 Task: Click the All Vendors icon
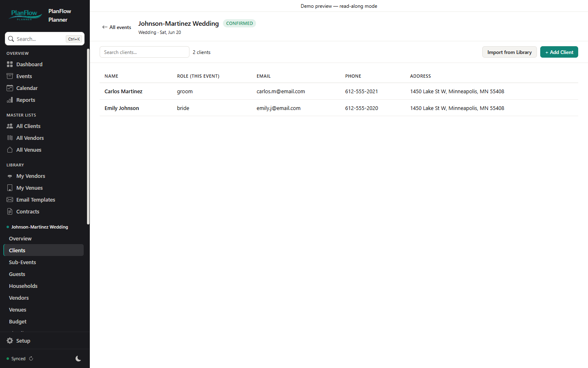[x=10, y=138]
